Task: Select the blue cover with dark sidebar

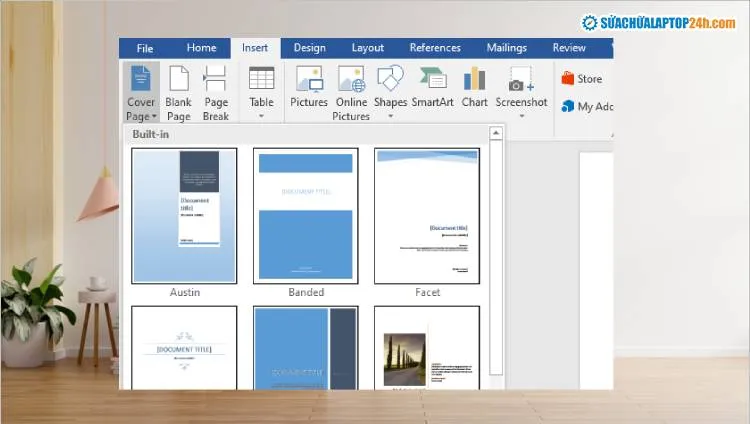Action: [x=306, y=348]
